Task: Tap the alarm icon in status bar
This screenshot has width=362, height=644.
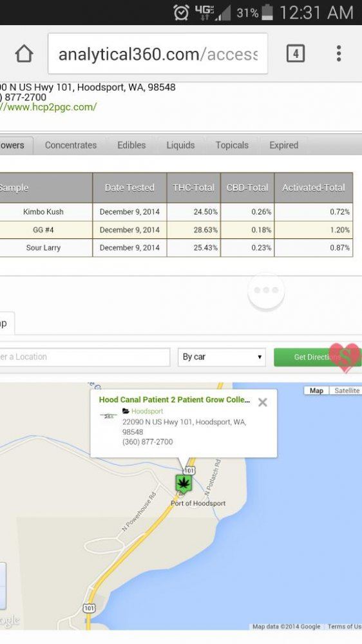Action: click(x=181, y=13)
